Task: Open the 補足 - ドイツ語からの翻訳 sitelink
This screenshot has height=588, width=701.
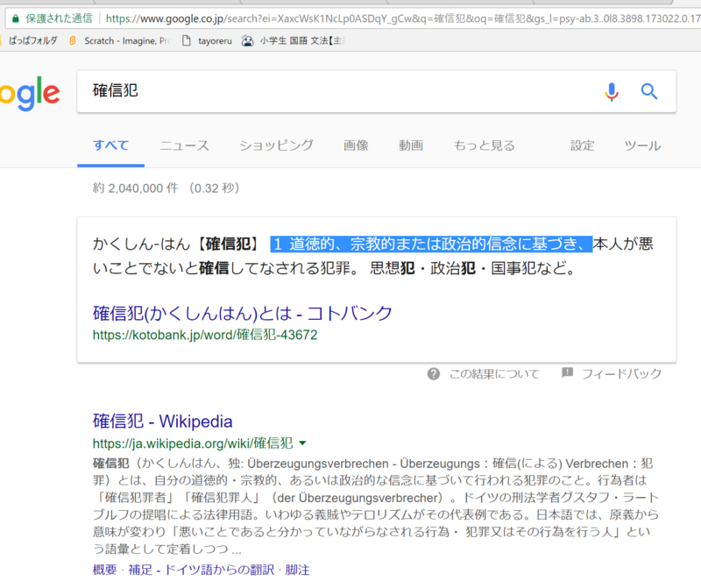Action: click(202, 570)
